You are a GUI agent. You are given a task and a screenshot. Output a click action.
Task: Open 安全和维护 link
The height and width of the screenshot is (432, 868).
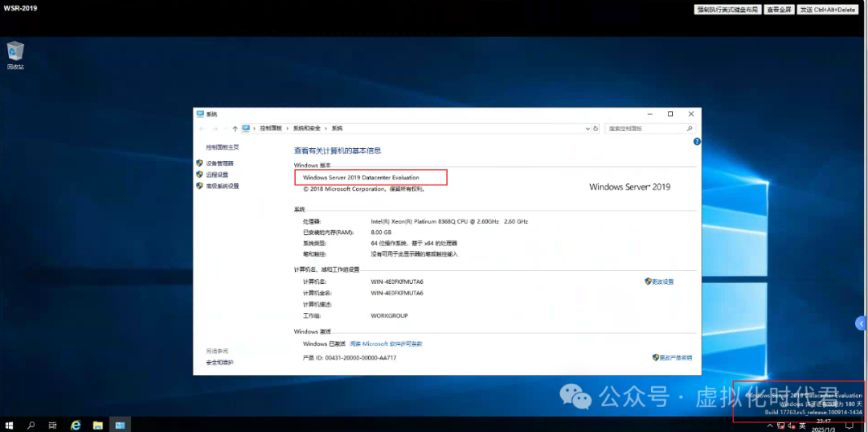(x=219, y=362)
